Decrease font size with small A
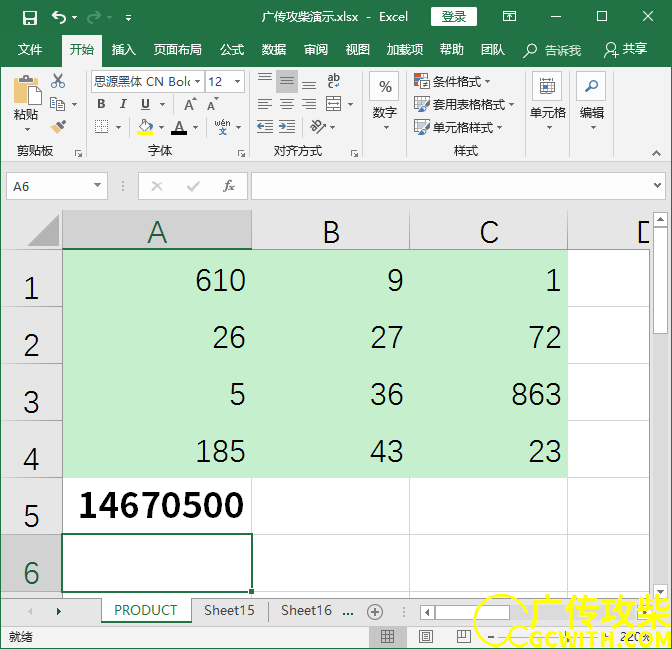The image size is (672, 649). pyautogui.click(x=213, y=104)
